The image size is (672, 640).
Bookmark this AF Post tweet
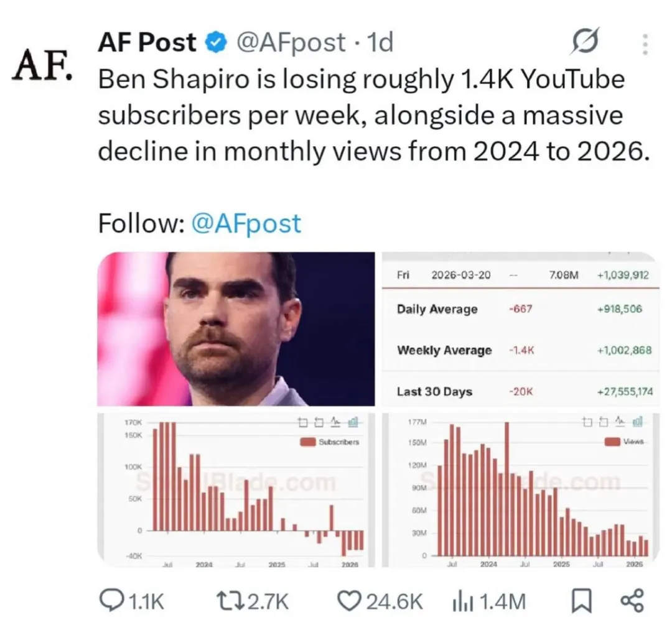[581, 600]
